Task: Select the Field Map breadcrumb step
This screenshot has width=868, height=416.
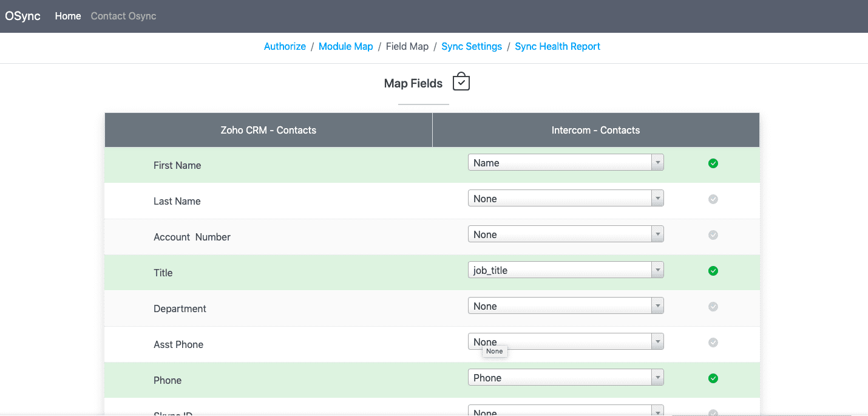Action: point(407,47)
